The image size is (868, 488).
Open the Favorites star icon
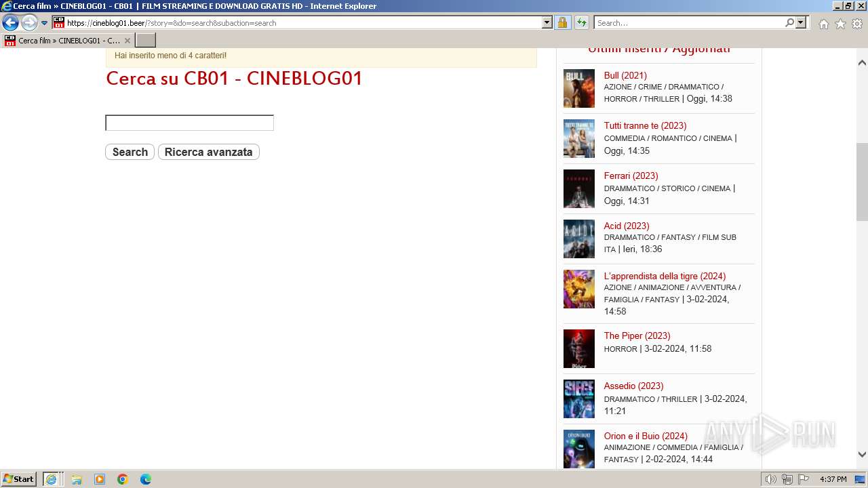click(840, 24)
